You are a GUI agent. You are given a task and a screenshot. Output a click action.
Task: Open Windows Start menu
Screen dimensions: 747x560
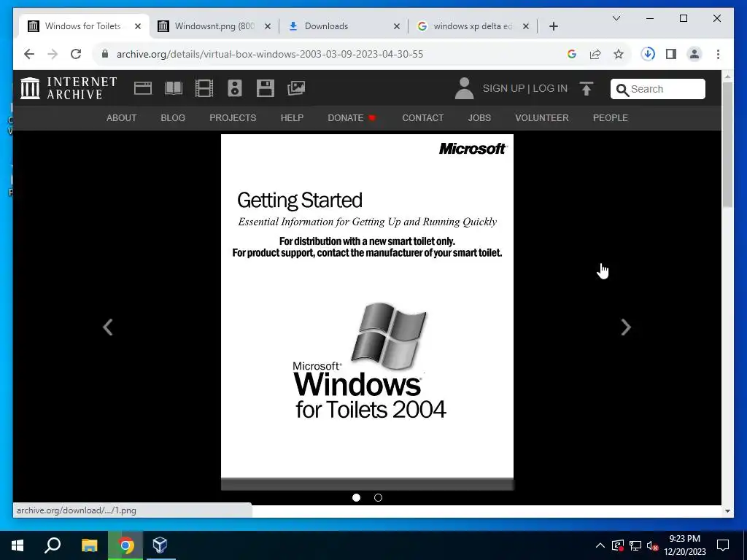[18, 545]
